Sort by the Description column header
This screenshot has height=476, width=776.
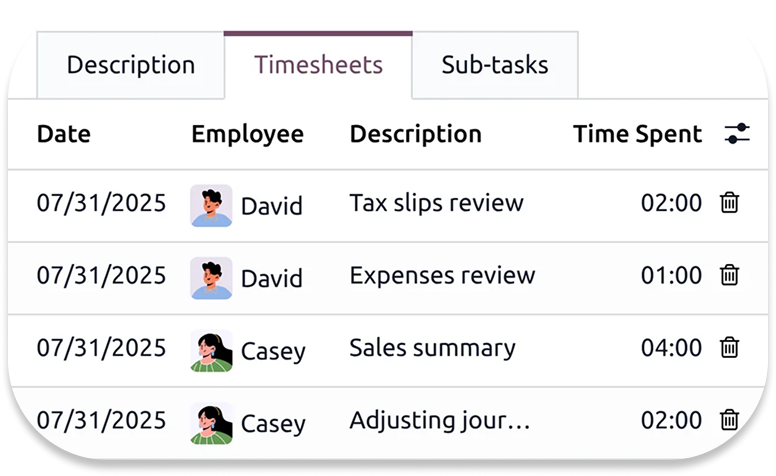point(415,134)
